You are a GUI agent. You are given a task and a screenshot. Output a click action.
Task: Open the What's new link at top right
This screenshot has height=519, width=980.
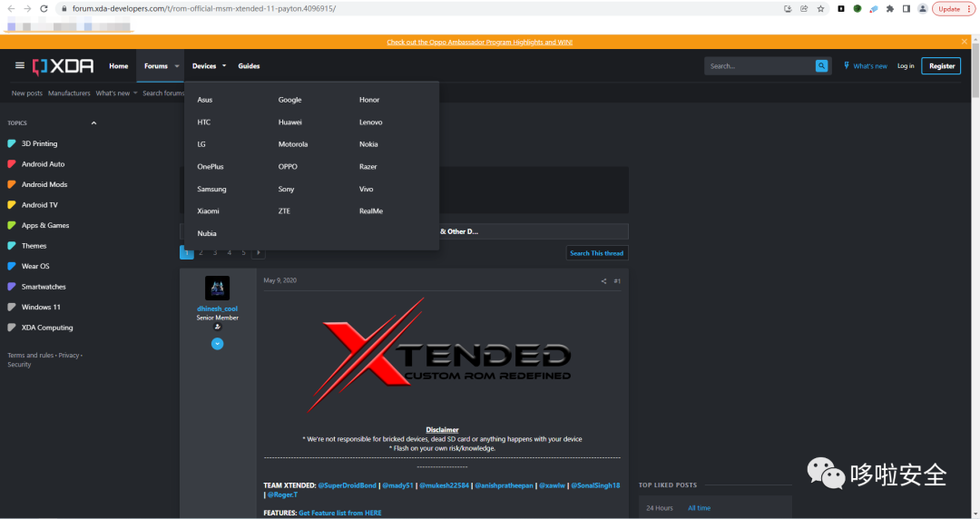point(866,66)
